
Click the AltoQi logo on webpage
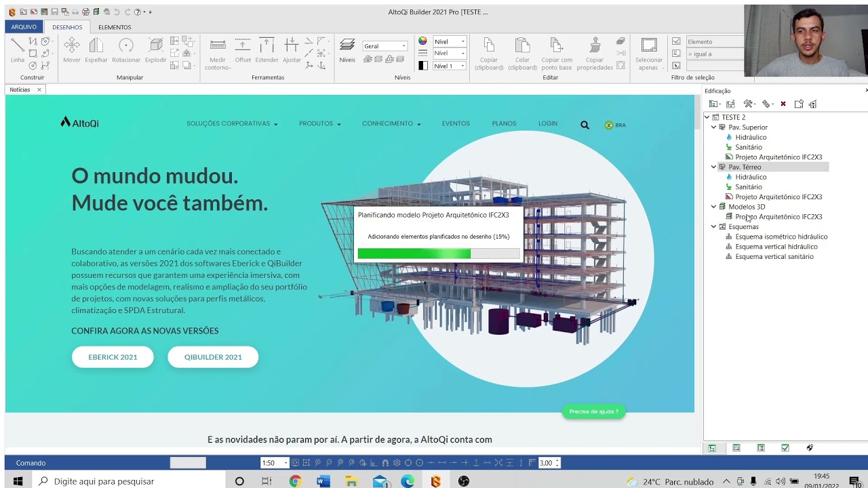[x=79, y=123]
